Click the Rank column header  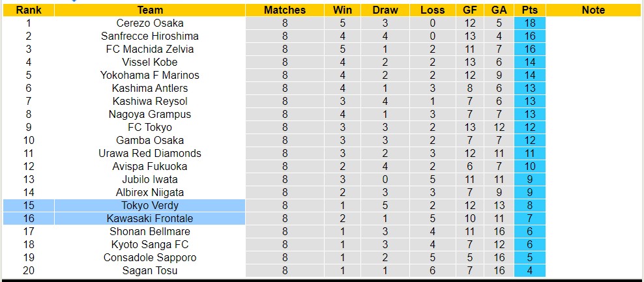[x=29, y=10]
